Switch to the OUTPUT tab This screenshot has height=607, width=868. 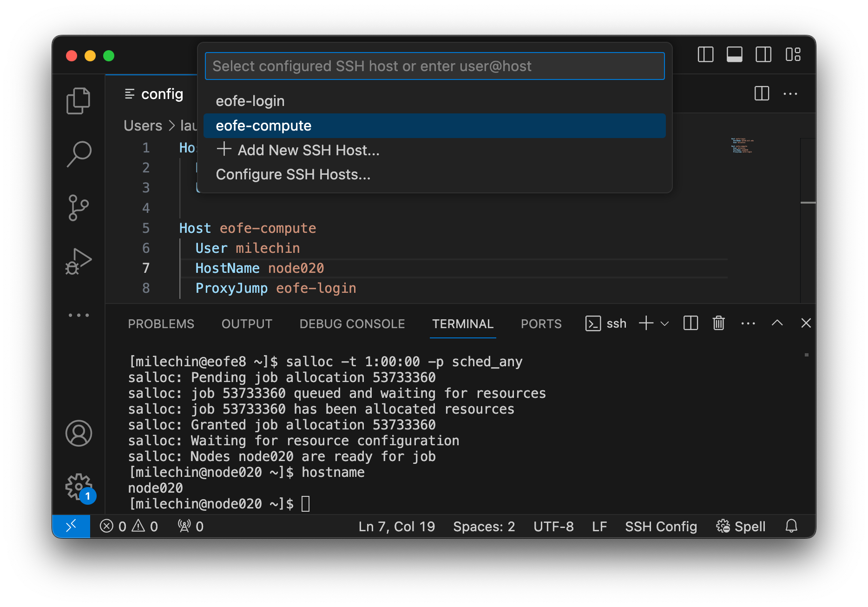247,324
